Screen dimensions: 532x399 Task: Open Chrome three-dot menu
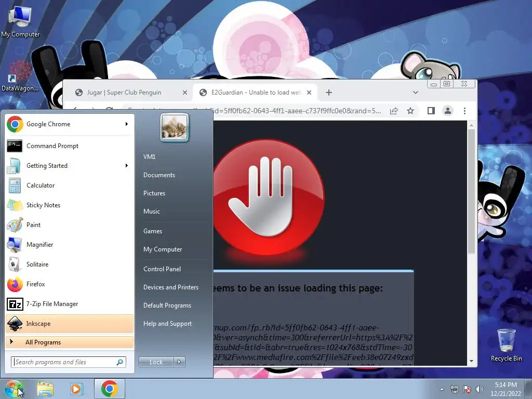point(464,111)
